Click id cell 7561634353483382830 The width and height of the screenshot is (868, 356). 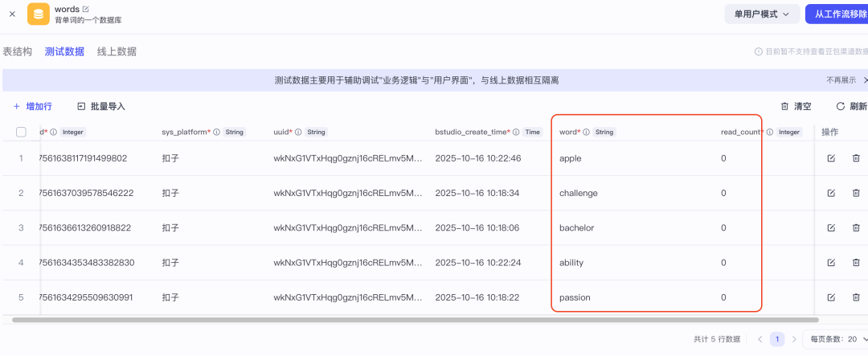[87, 263]
